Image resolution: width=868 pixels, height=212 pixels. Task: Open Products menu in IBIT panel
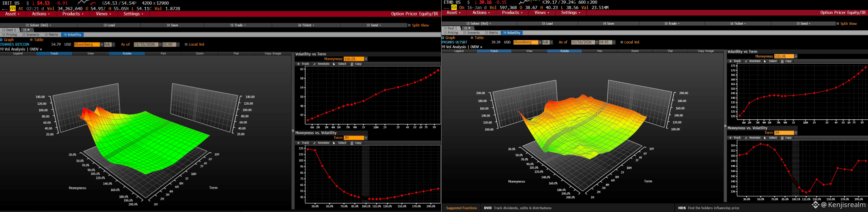point(73,14)
